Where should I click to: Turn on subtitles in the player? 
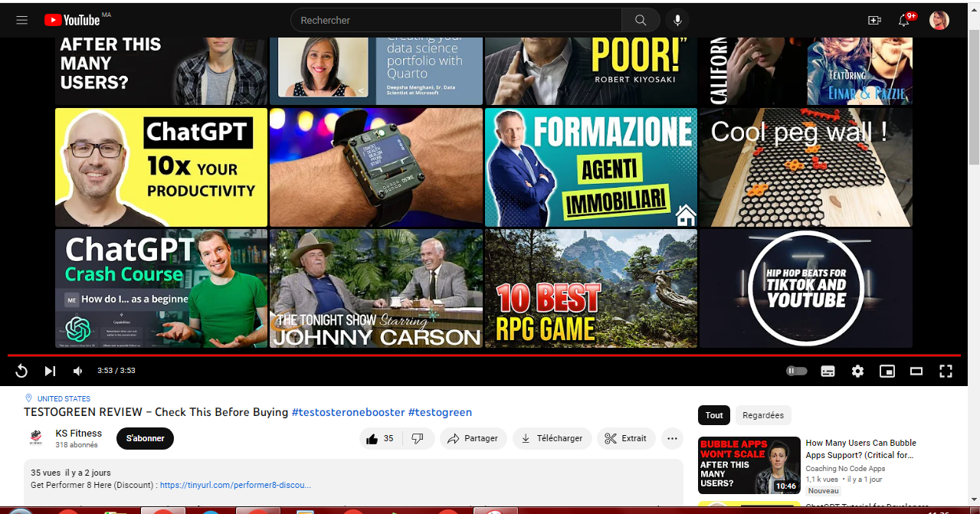click(828, 371)
